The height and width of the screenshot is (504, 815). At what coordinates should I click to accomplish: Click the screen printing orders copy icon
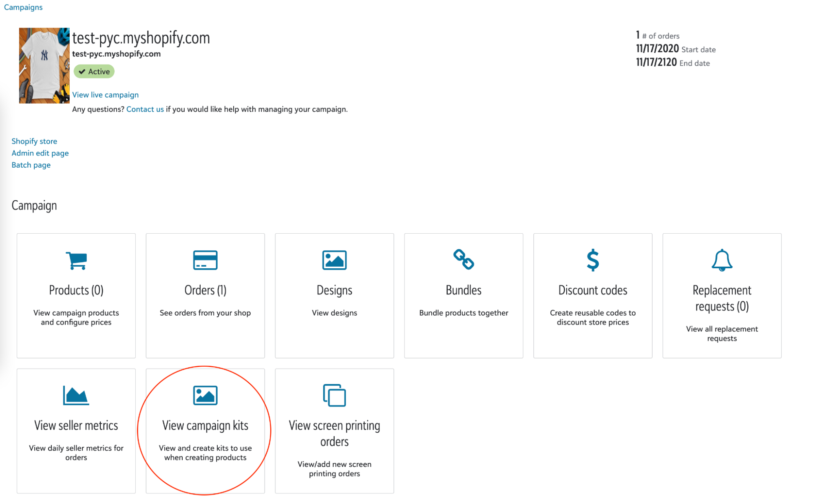pos(334,395)
